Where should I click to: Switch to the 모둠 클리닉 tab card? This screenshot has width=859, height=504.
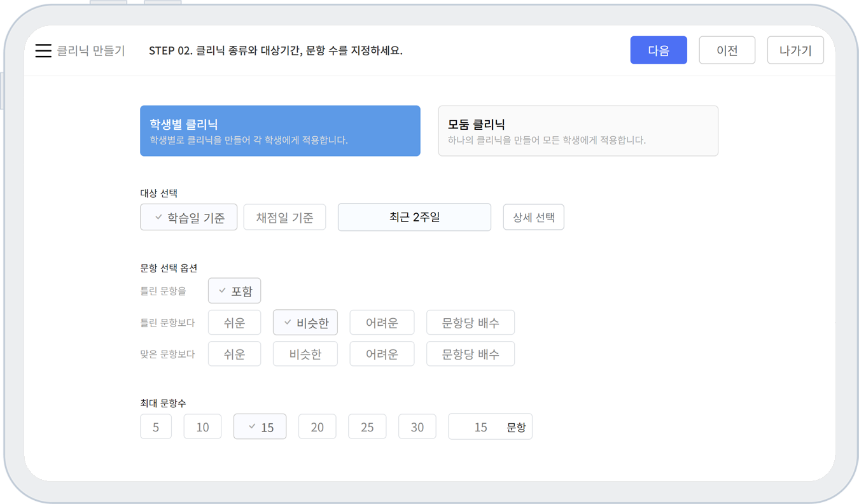click(578, 131)
